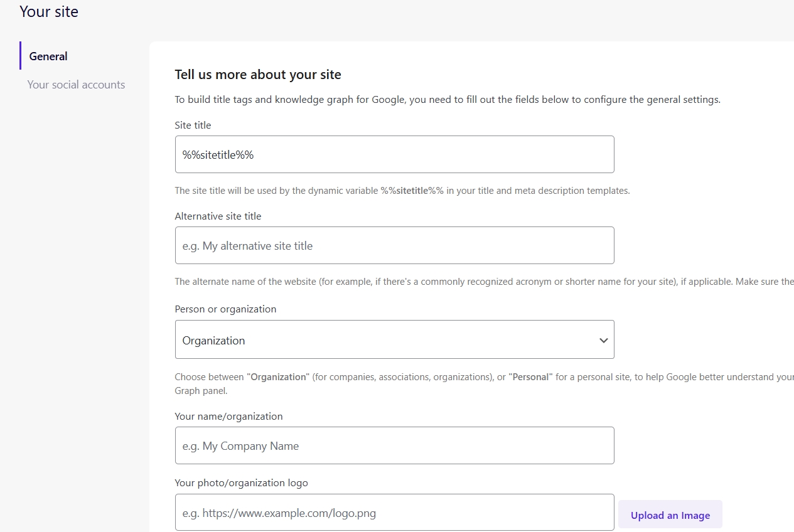
Task: Click into the Site title input field
Action: click(394, 154)
